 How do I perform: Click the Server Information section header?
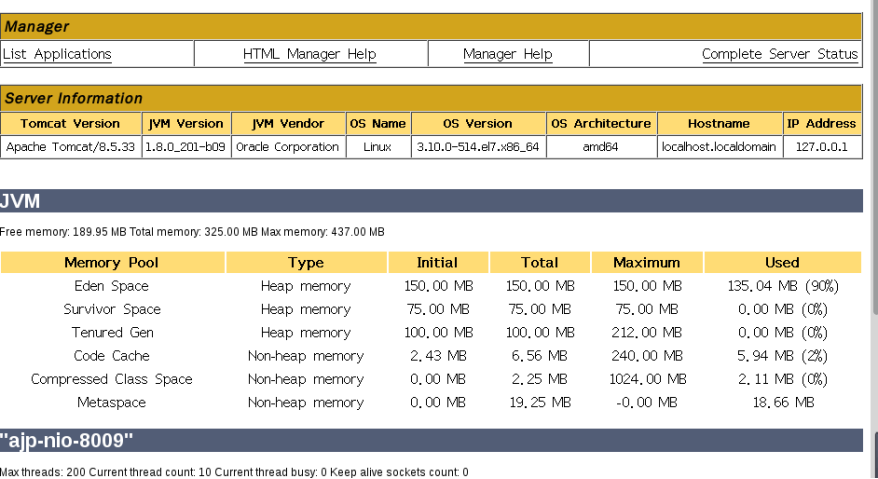(x=431, y=98)
